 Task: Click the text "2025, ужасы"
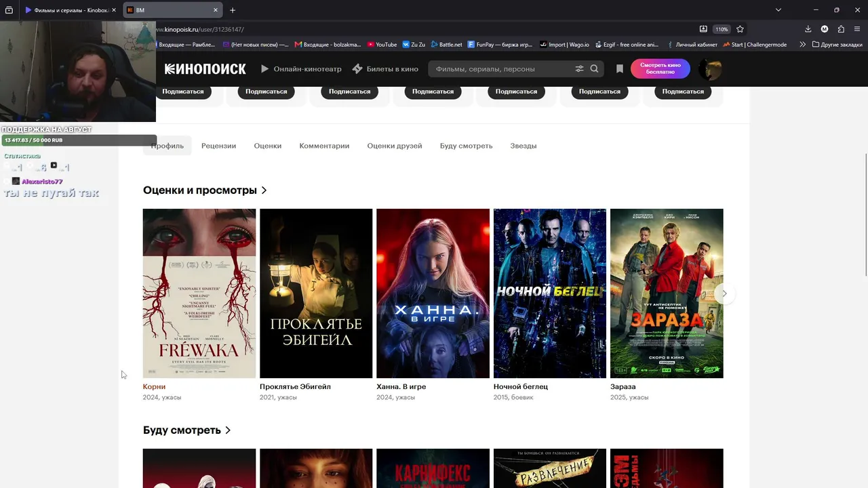(629, 397)
